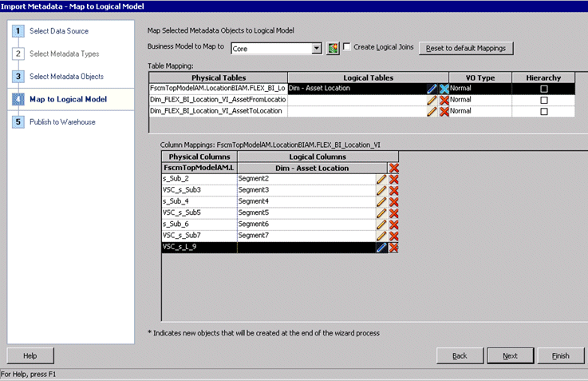588x381 pixels.
Task: Open the Business Model dropdown arrow
Action: [x=317, y=49]
